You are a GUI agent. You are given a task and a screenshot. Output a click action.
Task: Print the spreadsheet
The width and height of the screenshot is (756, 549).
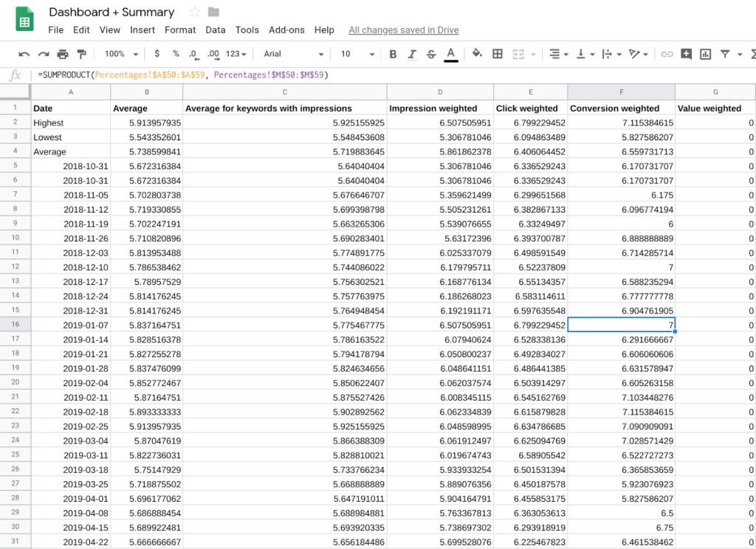pos(63,54)
